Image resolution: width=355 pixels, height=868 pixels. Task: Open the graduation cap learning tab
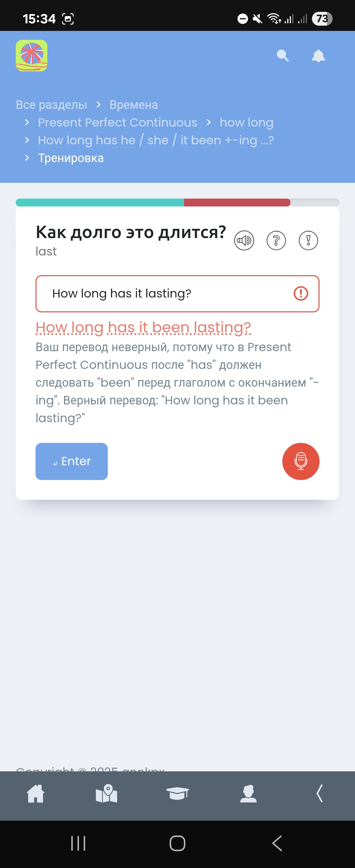click(177, 794)
